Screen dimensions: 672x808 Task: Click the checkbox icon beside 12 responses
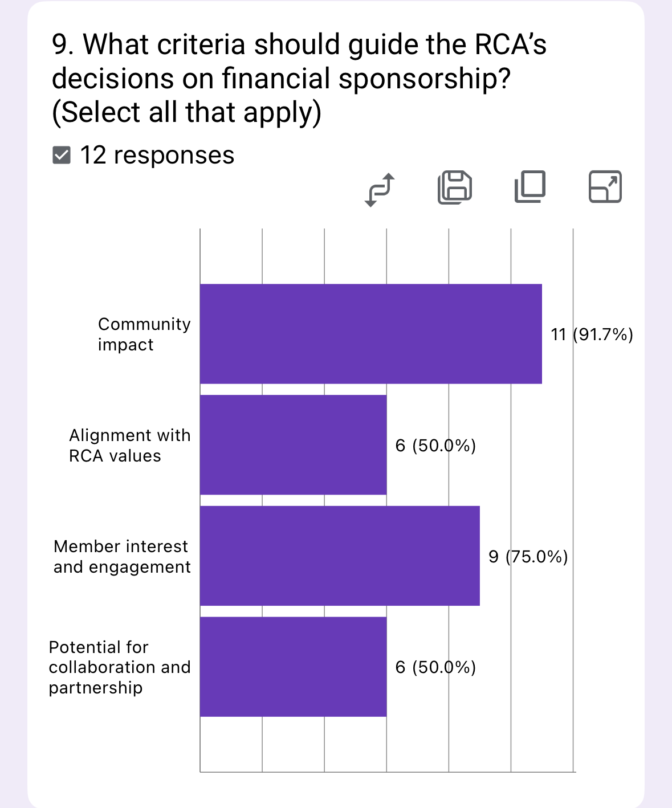(61, 155)
